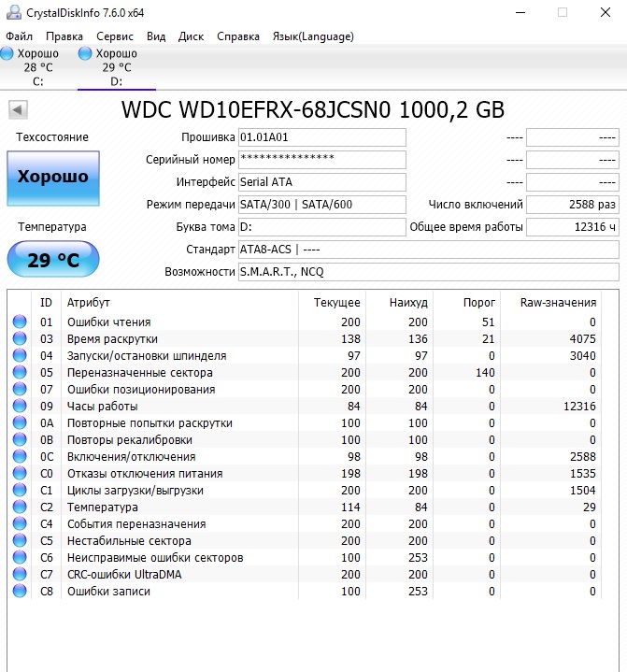Open the Вид menu
627x672 pixels.
coord(156,36)
